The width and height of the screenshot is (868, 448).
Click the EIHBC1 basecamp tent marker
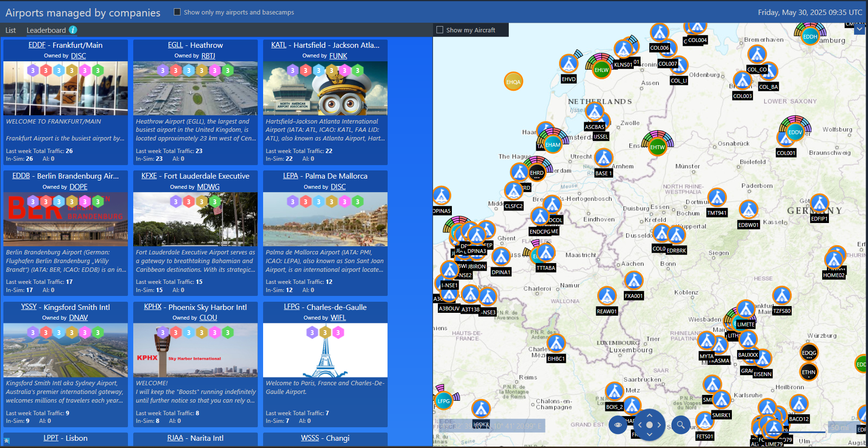(x=556, y=343)
